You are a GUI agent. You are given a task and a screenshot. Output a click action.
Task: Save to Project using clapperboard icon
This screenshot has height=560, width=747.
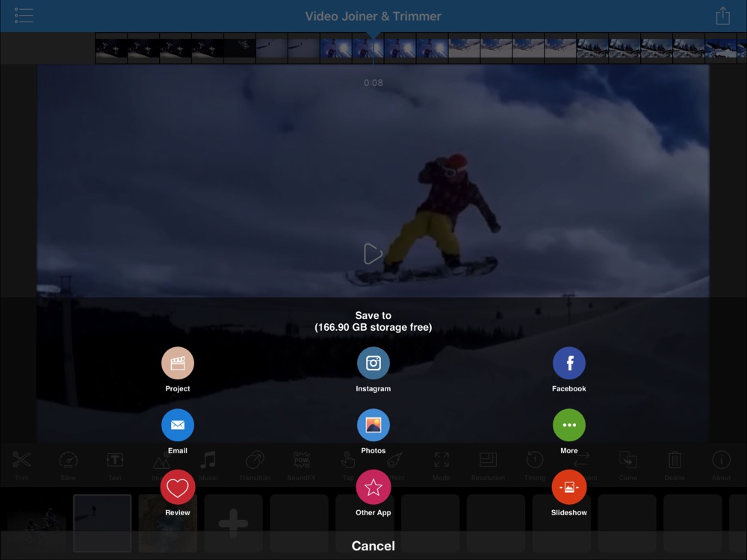177,364
